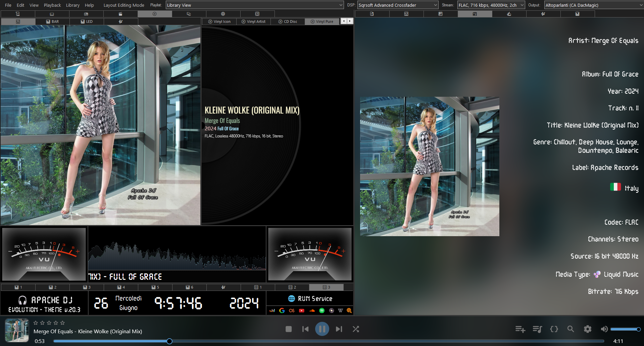Screen dimensions: 644x346
Task: Mute audio with the speaker icon
Action: click(x=604, y=329)
